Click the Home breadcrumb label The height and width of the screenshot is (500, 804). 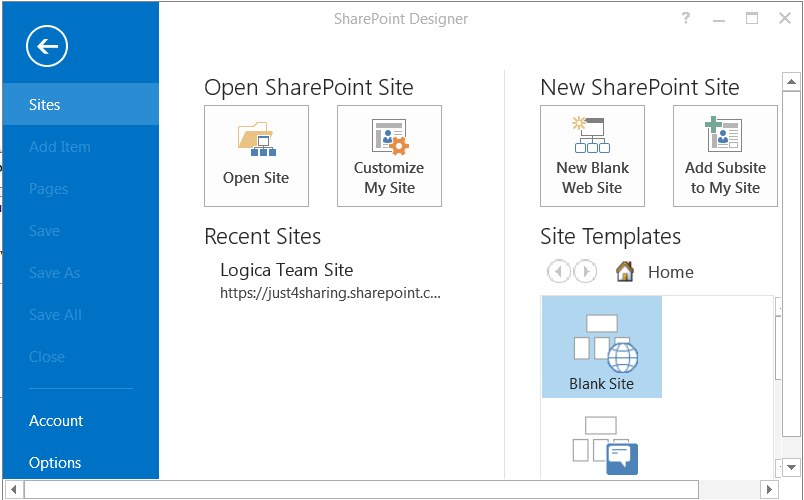(x=671, y=272)
